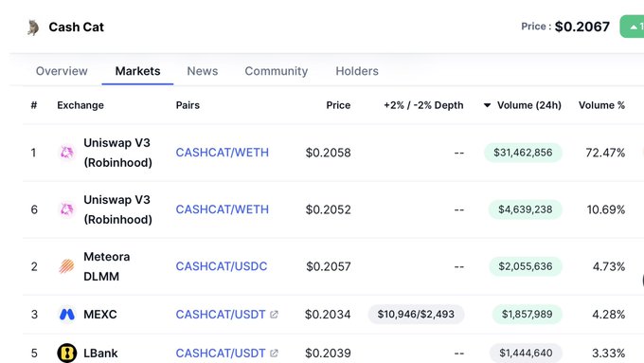
Task: Click the $1,857,989 volume value
Action: 527,315
